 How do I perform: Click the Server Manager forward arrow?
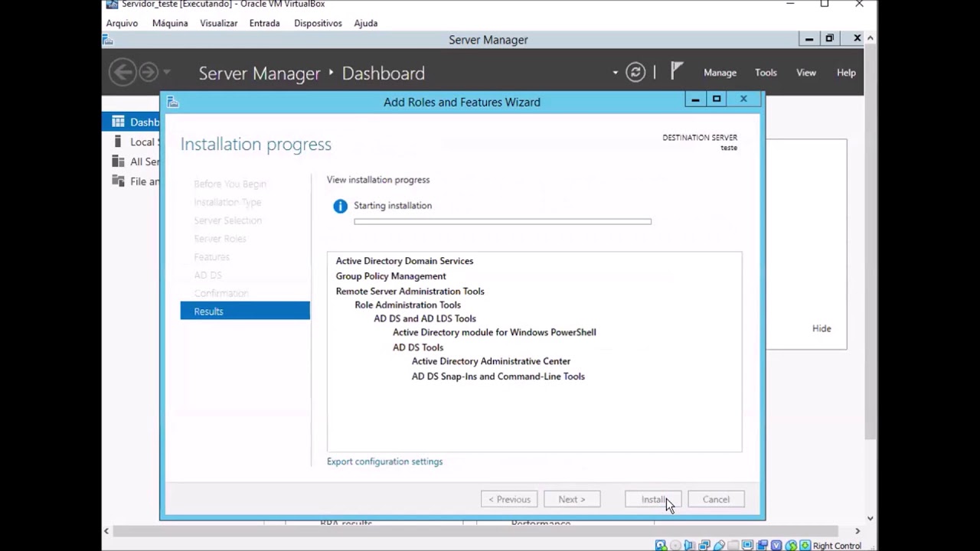[x=149, y=72]
